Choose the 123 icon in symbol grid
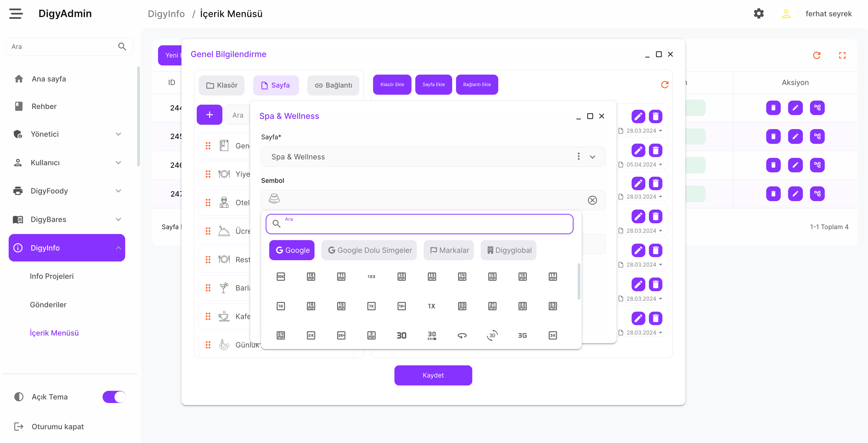Viewport: 868px width, 443px height. pos(371,276)
